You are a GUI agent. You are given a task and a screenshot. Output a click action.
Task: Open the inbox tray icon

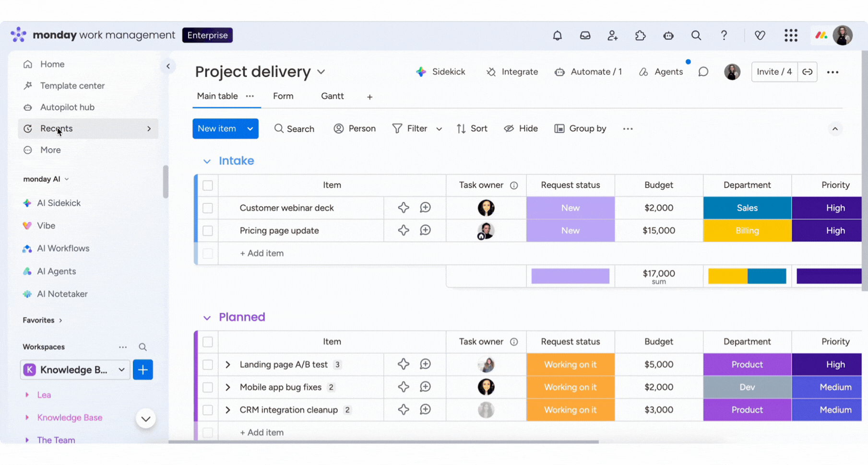(x=585, y=35)
